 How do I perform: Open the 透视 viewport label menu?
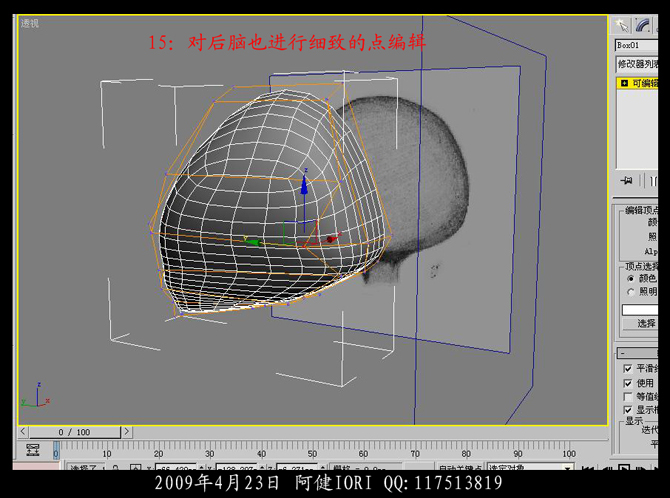pos(30,22)
